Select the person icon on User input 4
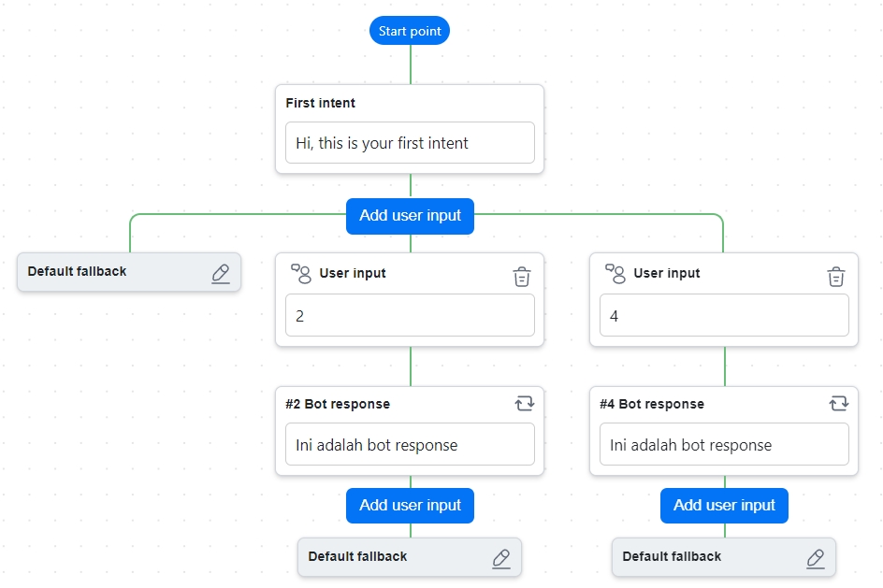The height and width of the screenshot is (588, 883). [x=615, y=275]
